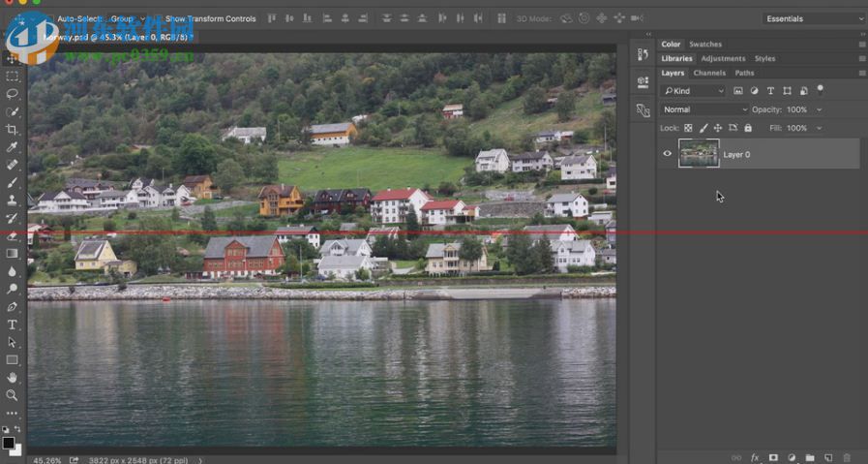Toggle pixel layer filter
The image size is (868, 464).
pos(738,91)
